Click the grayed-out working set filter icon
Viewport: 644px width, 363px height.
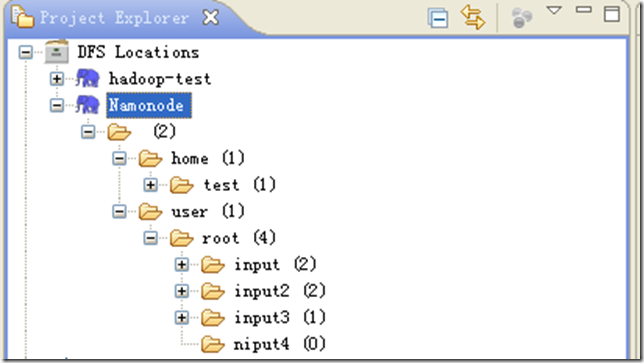point(522,18)
